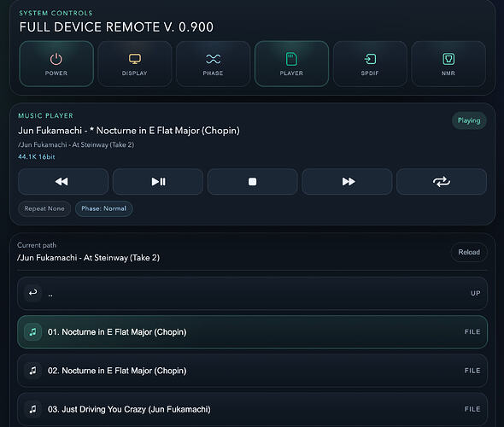Reload the current path listing
504x427 pixels.
469,252
